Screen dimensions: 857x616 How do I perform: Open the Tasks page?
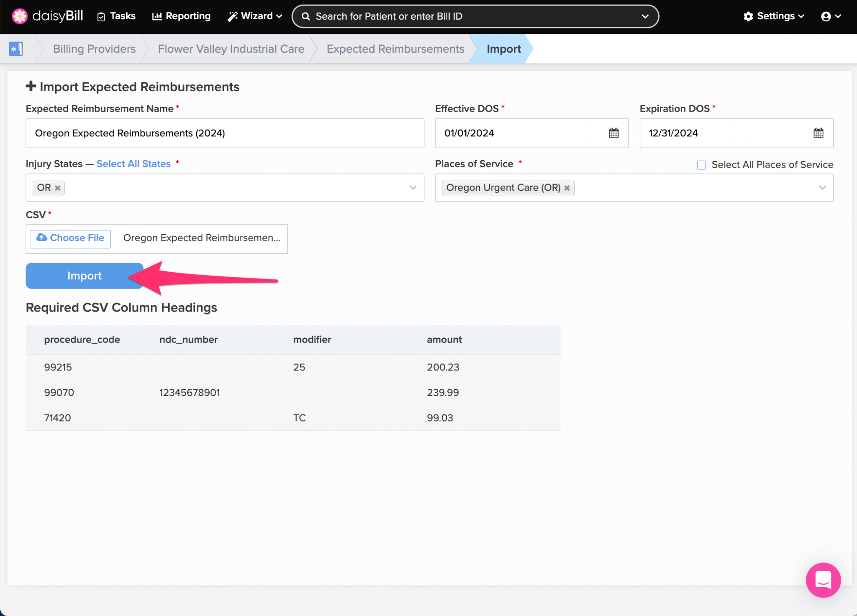tap(116, 16)
